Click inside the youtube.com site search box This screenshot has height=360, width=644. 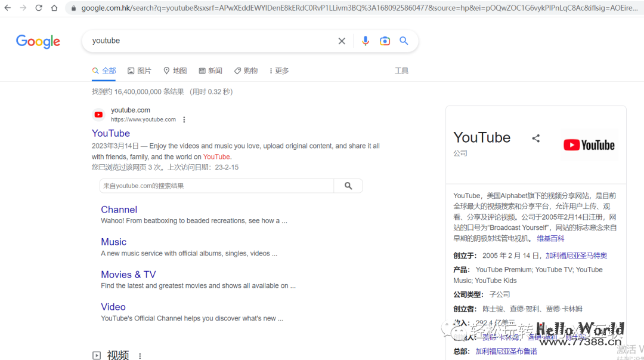pyautogui.click(x=215, y=186)
